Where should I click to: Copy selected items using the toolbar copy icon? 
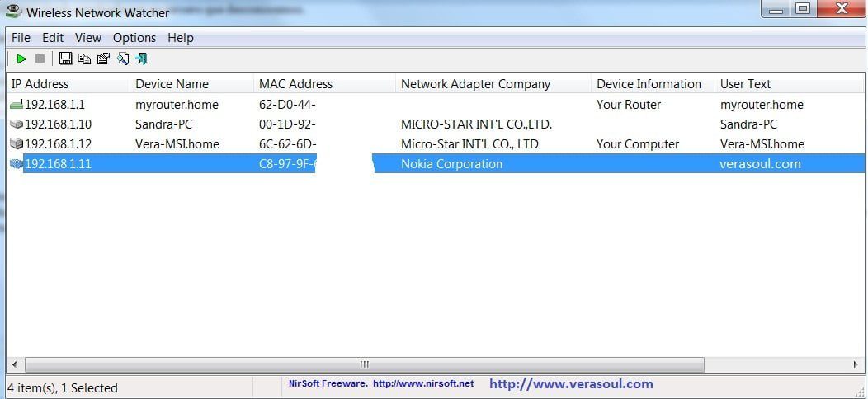[84, 59]
